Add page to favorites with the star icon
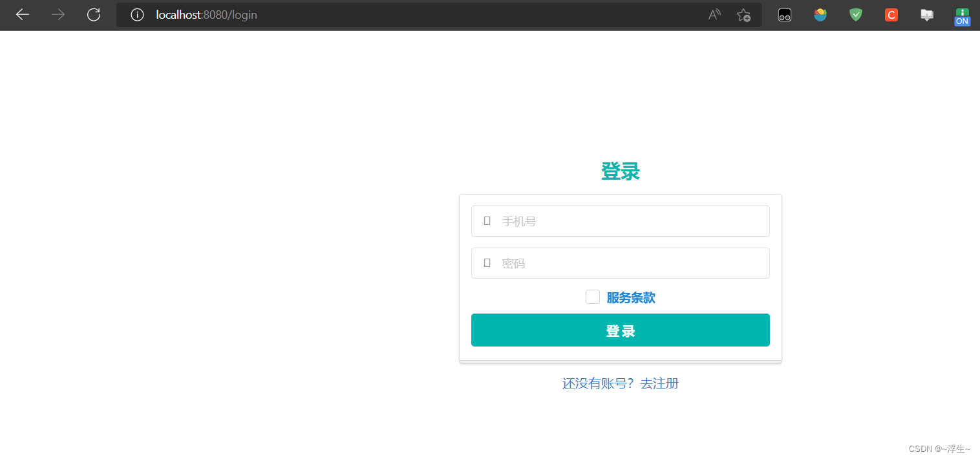This screenshot has width=980, height=459. point(743,14)
